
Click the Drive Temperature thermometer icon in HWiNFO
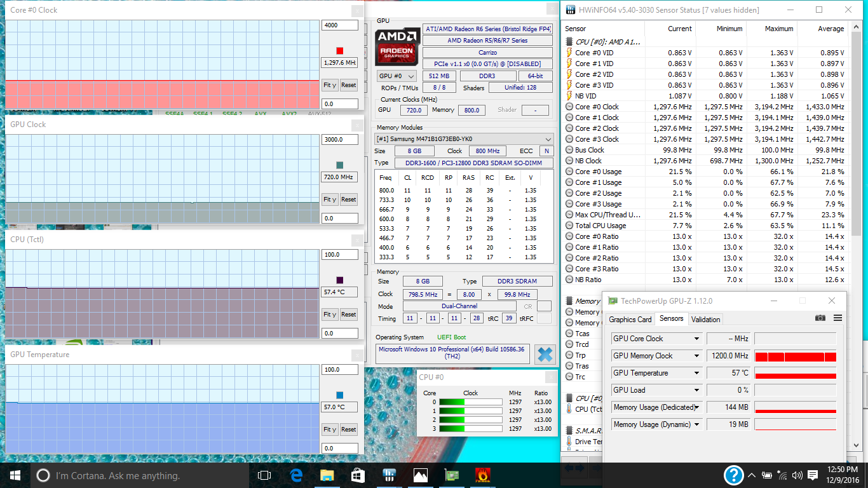pyautogui.click(x=569, y=442)
